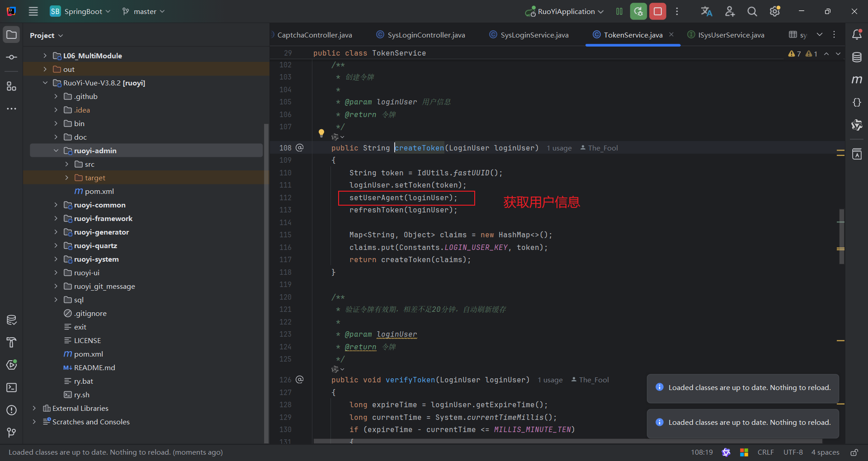Click the Rerun RuoYiApplication green button
Screen dimensions: 868x461
click(x=638, y=11)
